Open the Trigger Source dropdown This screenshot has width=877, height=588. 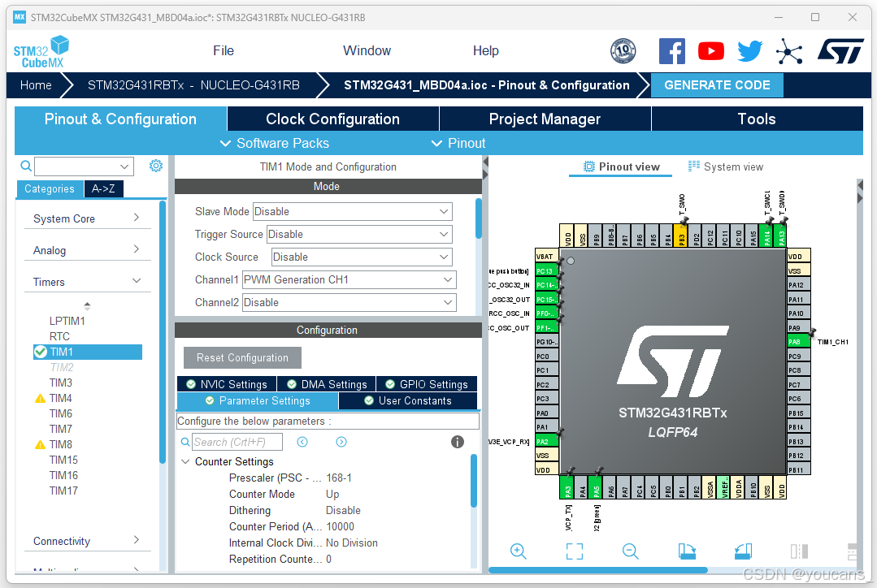pos(359,235)
